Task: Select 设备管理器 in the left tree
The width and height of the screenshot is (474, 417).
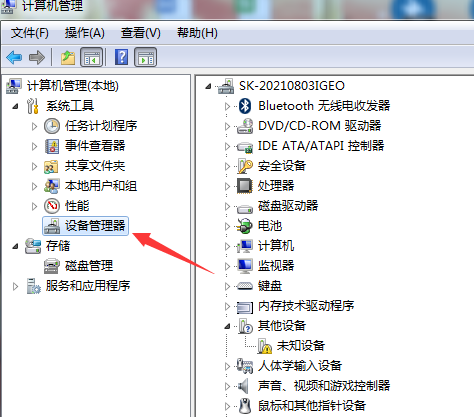Action: click(95, 226)
